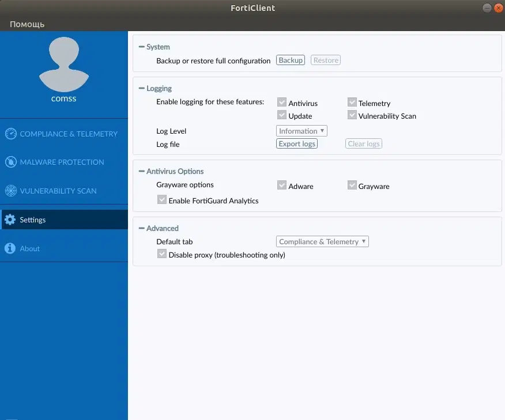Click the Enable logging for these features label
Viewport: 505px width, 420px height.
tap(210, 102)
